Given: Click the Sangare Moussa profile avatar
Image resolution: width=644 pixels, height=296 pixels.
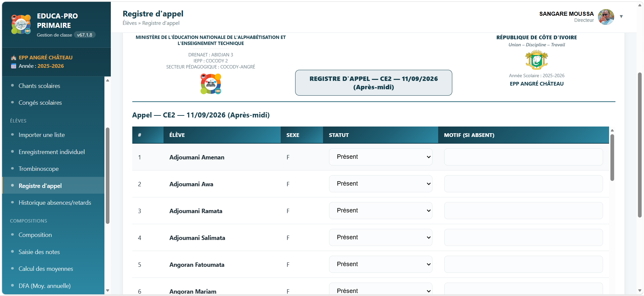Looking at the screenshot, I should (x=606, y=17).
